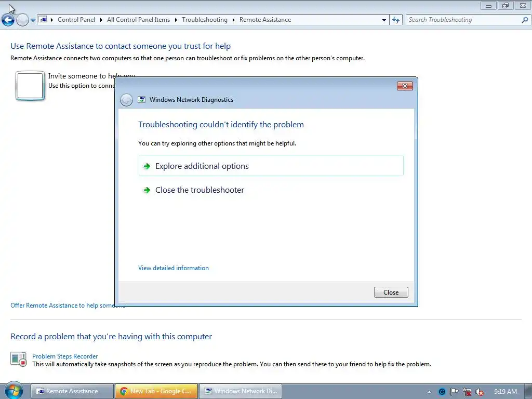The height and width of the screenshot is (399, 532).
Task: Restore down the Remote Assistance window
Action: point(506,5)
